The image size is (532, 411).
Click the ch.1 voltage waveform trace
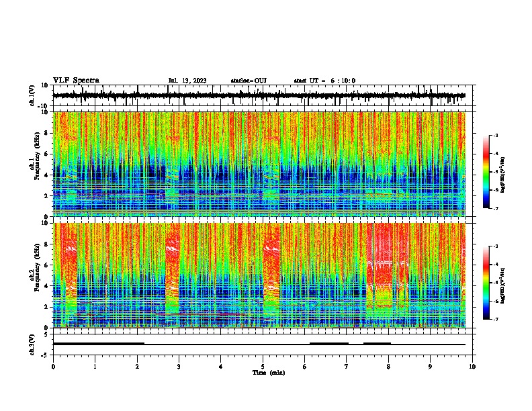pyautogui.click(x=259, y=95)
